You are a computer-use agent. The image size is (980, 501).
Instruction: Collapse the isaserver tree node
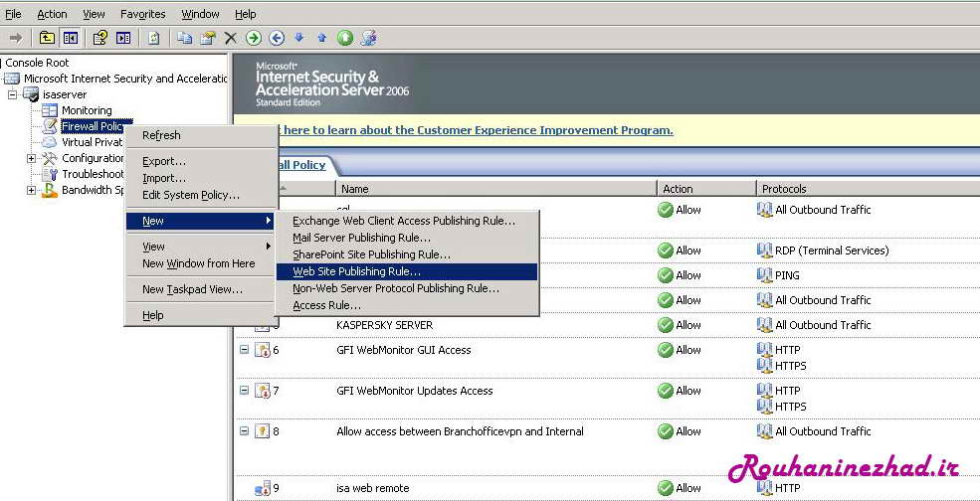point(13,94)
